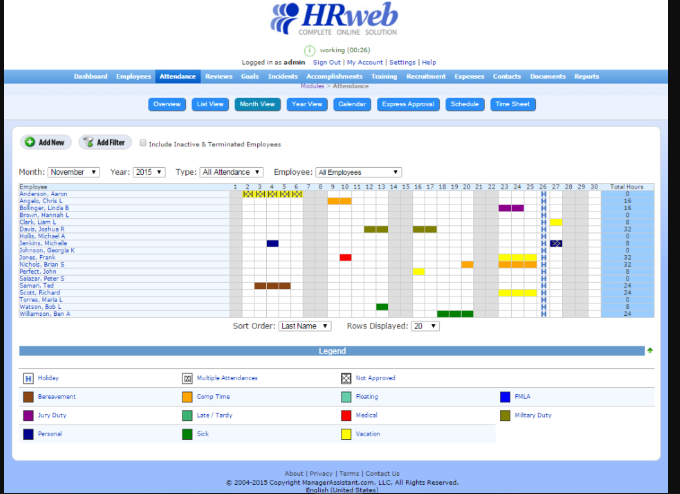Open the Month dropdown showing November

tap(74, 172)
